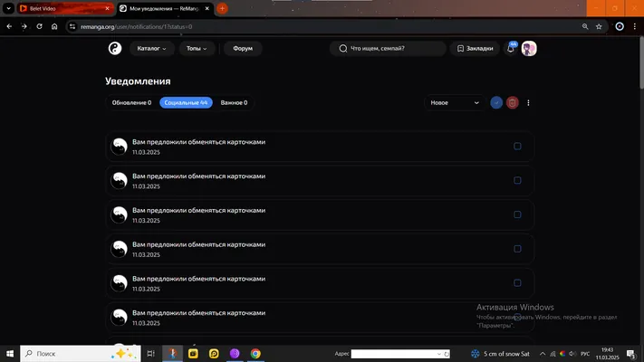
Task: Reload the page with the refresh icon
Action: [x=40, y=26]
